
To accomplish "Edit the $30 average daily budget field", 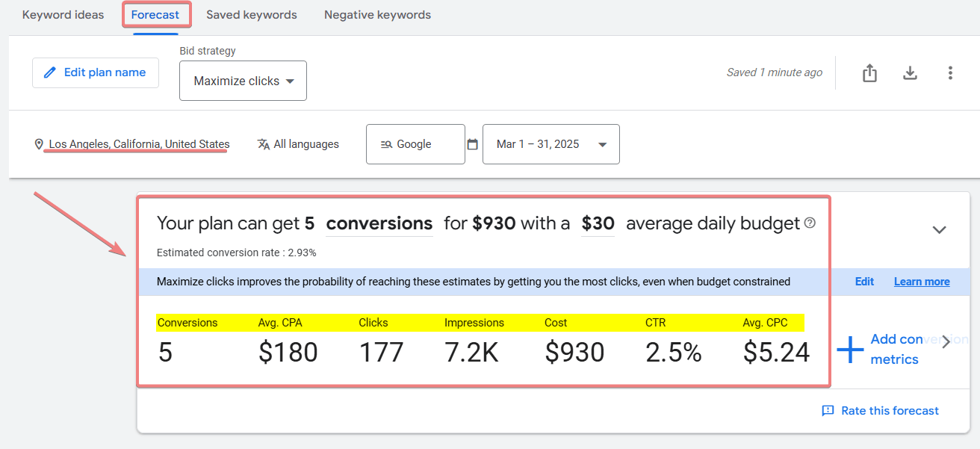I will coord(598,223).
